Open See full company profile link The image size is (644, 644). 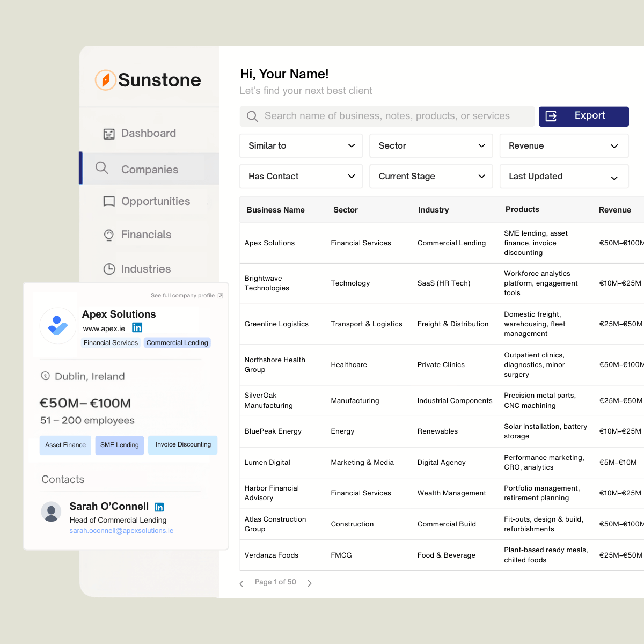pyautogui.click(x=182, y=295)
